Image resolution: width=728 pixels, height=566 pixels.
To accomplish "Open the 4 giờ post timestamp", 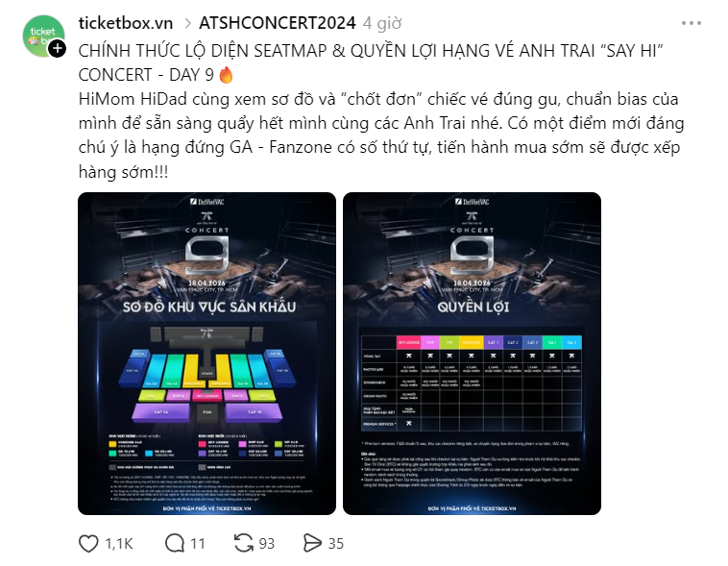I will pos(382,23).
